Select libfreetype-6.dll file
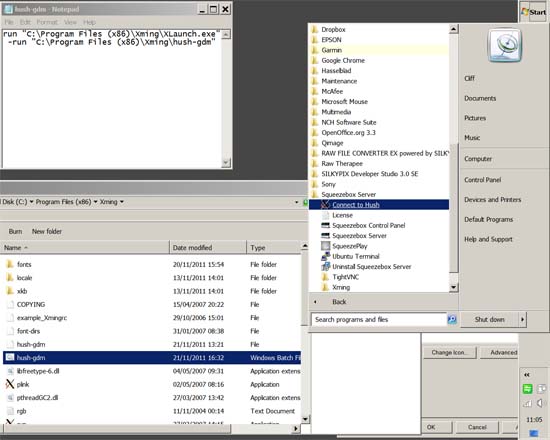This screenshot has height=440, width=550. pyautogui.click(x=38, y=371)
